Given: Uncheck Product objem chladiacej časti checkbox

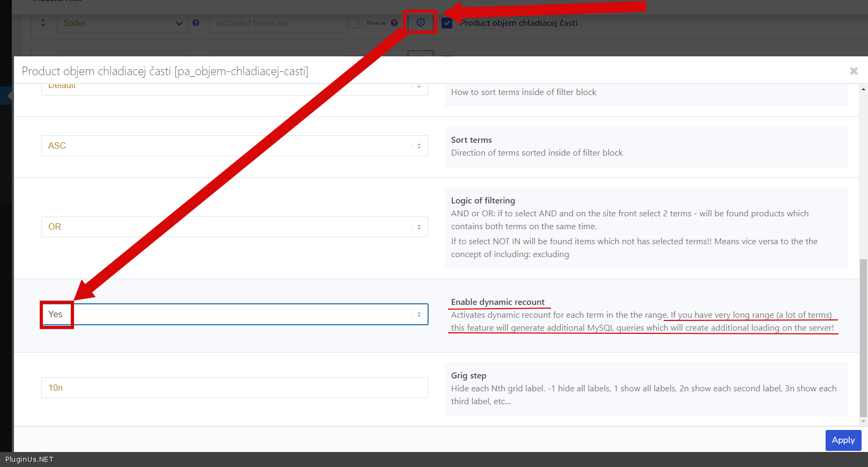Looking at the screenshot, I should pos(447,23).
